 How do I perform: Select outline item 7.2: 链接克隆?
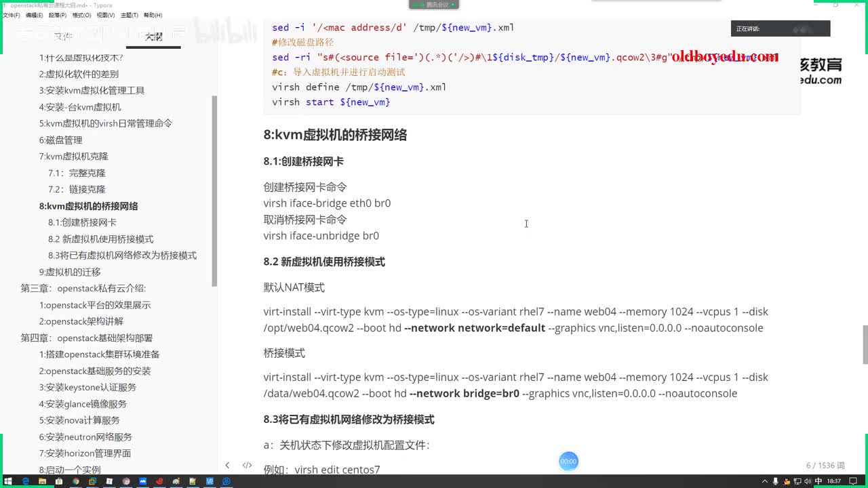point(77,189)
